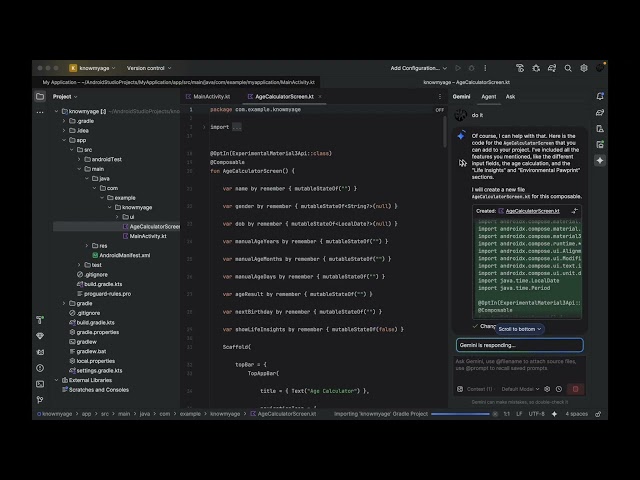Toggle the OFF indicator at editor top right
Image resolution: width=640 pixels, height=480 pixels.
[439, 110]
